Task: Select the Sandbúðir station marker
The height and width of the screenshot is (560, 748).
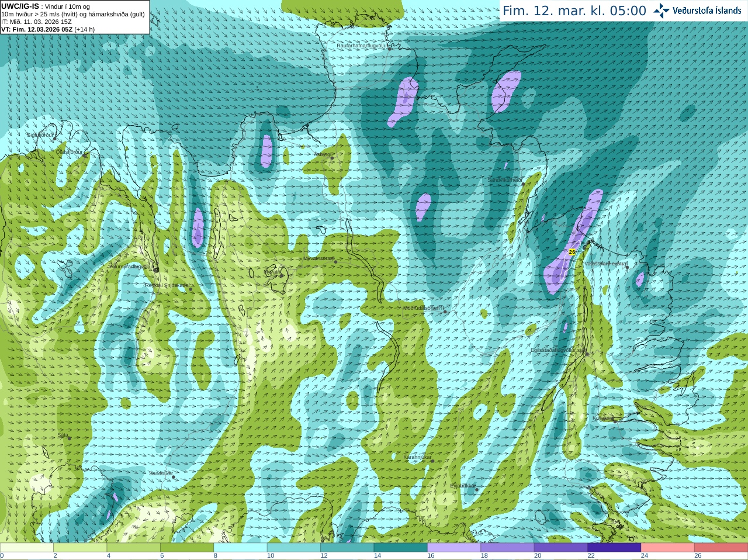Action: coord(174,476)
